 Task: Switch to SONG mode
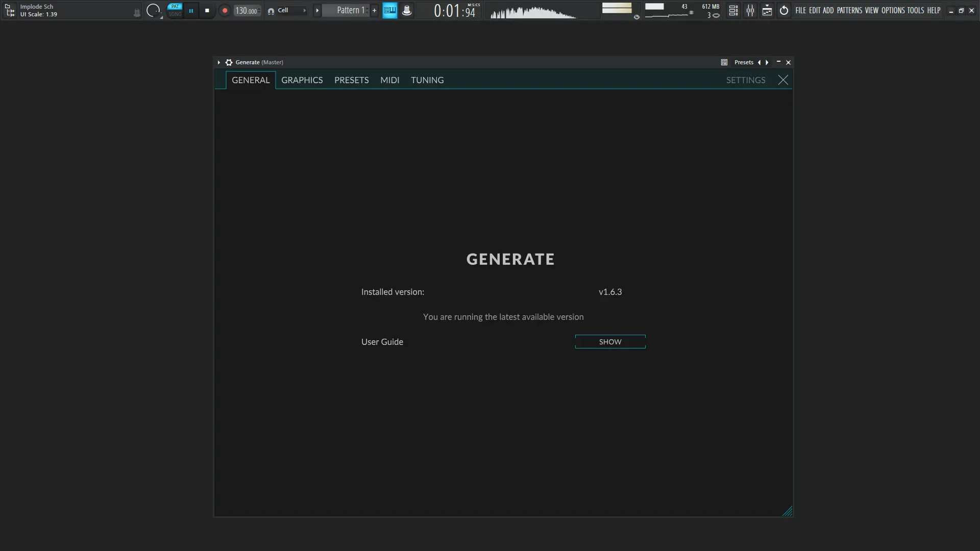click(x=175, y=14)
